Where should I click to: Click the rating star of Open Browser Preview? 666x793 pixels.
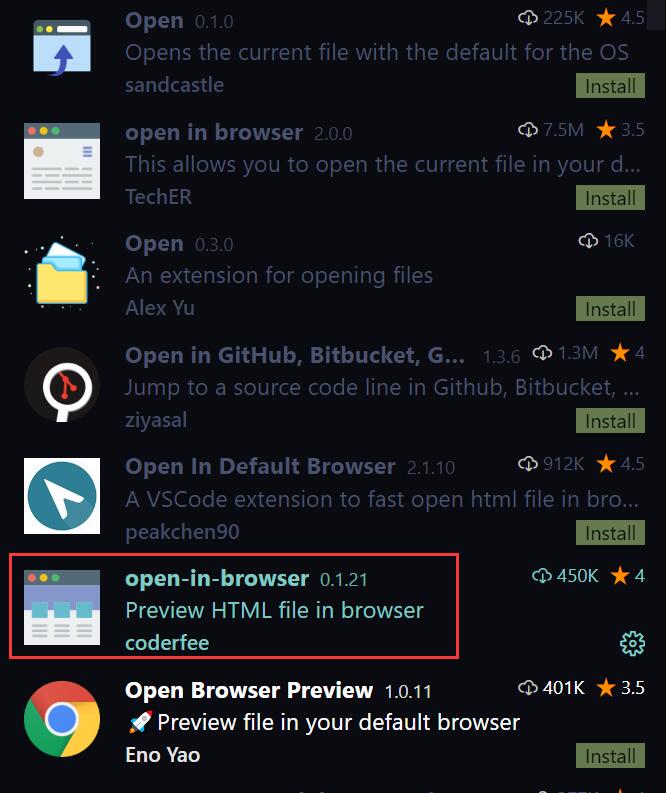pos(606,687)
